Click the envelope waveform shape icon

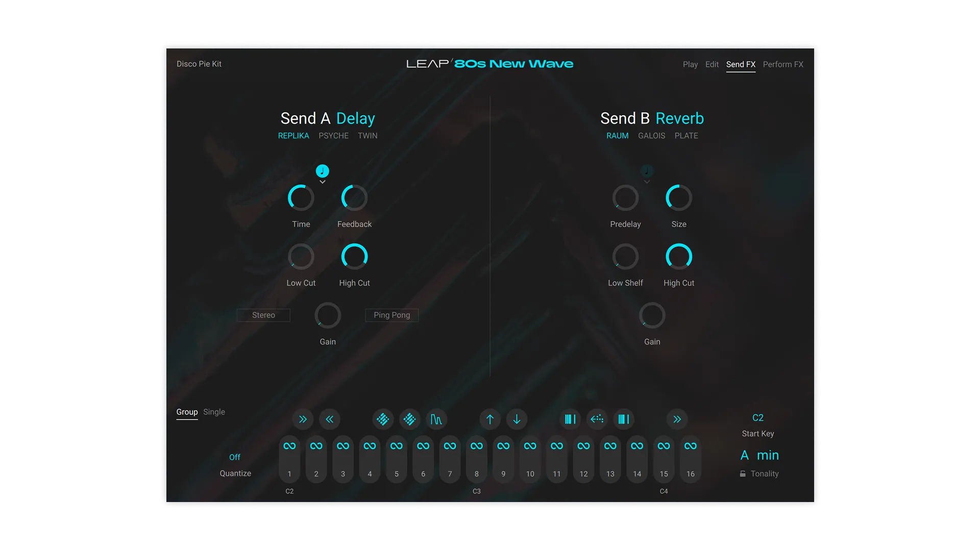click(436, 419)
